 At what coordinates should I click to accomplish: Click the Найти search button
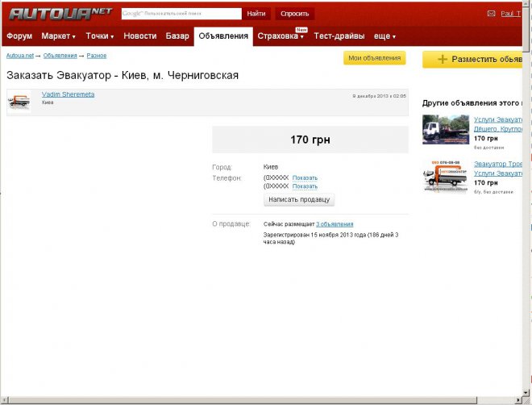point(256,14)
